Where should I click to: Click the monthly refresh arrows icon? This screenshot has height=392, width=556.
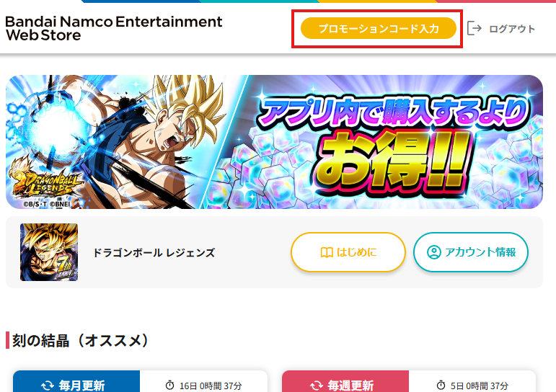click(x=48, y=386)
